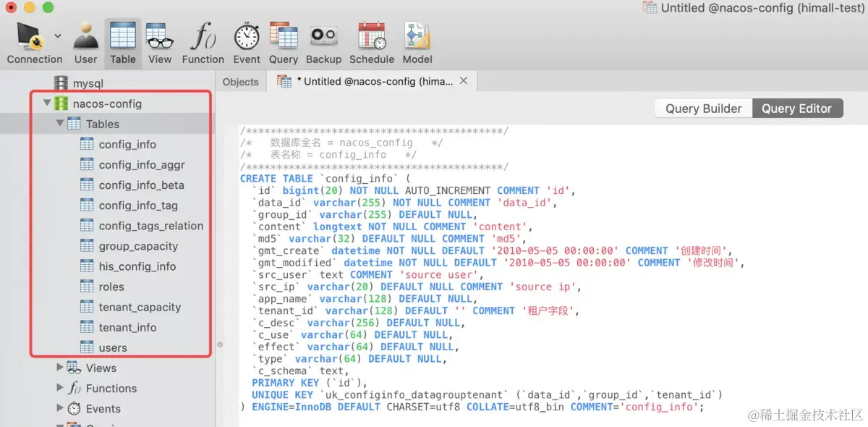Screen dimensions: 868x427
Task: Select roles table name
Action: (x=111, y=286)
